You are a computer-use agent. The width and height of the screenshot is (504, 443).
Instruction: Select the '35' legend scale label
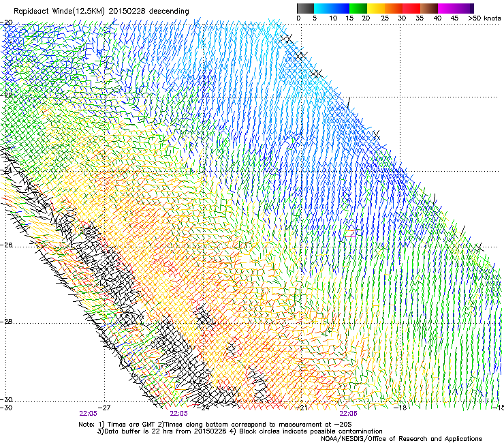pos(420,18)
